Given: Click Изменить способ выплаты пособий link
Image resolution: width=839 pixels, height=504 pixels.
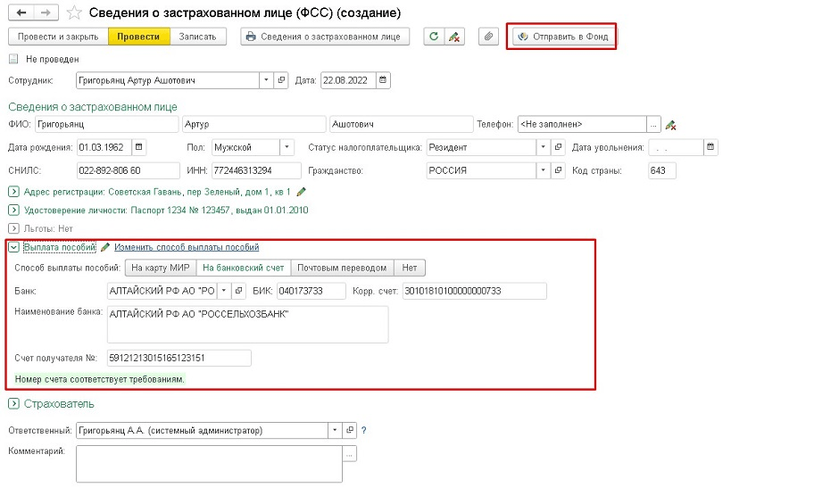Looking at the screenshot, I should (x=187, y=247).
